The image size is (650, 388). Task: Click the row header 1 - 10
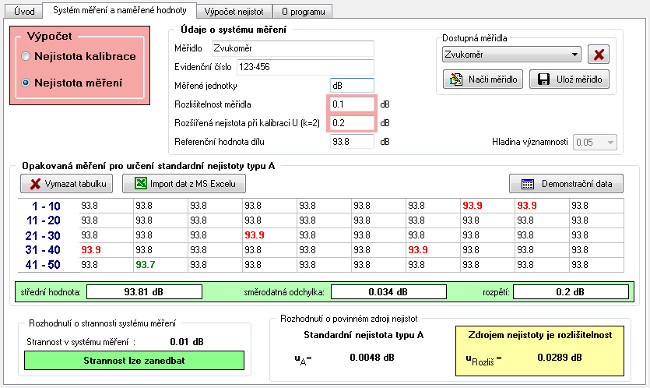[46, 206]
